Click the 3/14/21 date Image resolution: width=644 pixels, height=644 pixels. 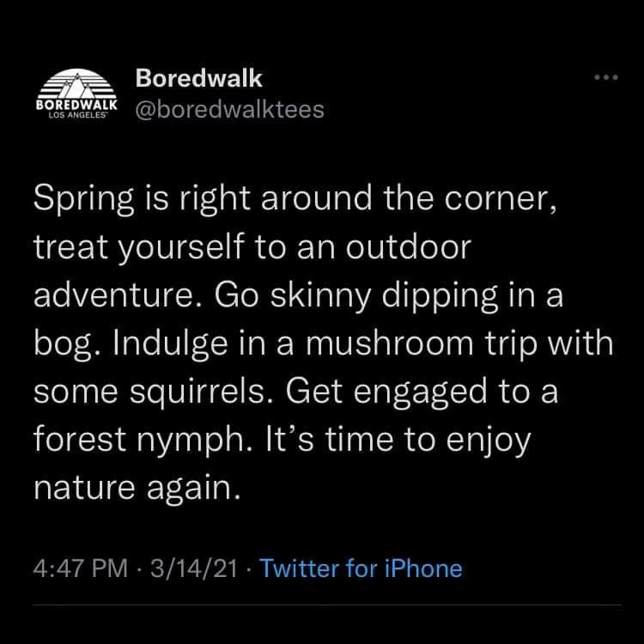(192, 568)
